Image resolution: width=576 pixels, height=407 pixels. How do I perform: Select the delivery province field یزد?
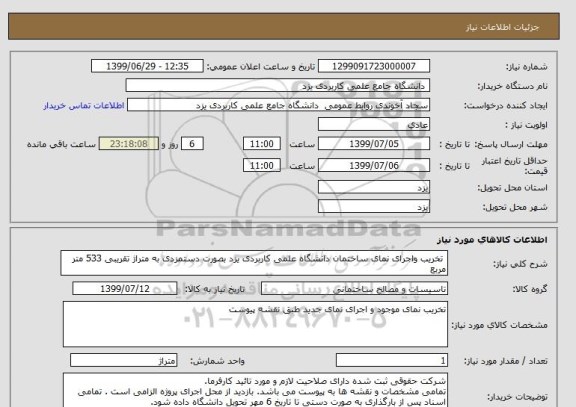pyautogui.click(x=374, y=187)
